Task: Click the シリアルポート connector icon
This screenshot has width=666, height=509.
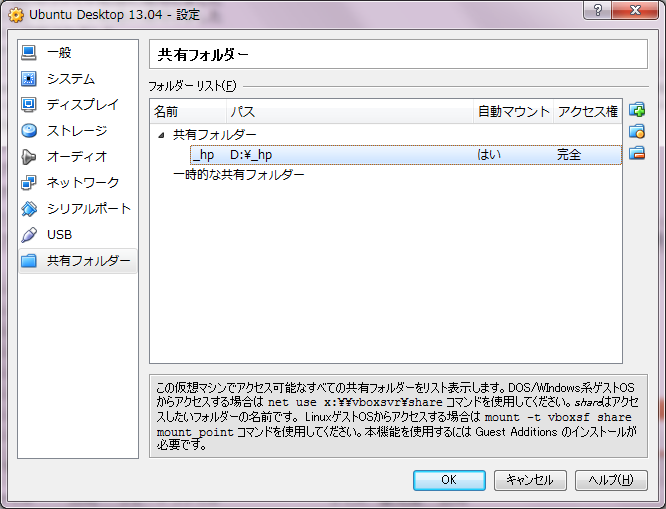Action: [x=29, y=209]
